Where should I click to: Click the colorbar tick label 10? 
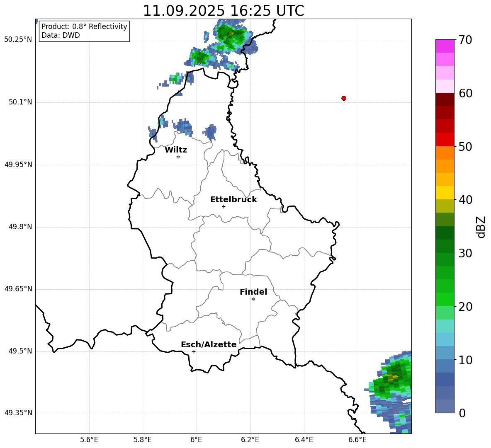click(x=465, y=360)
